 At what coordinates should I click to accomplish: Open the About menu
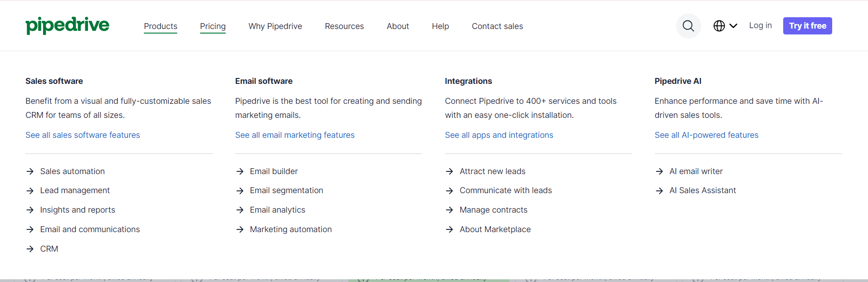click(x=398, y=26)
